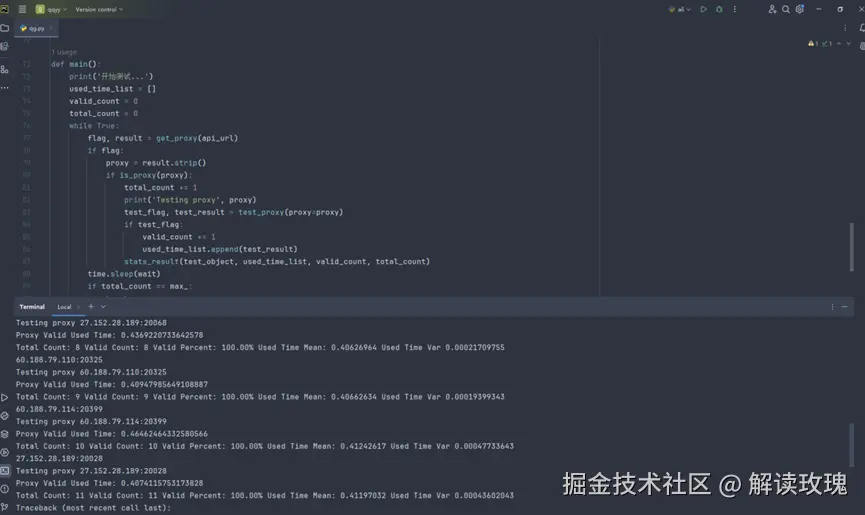Click the stats_result function call
Viewport: 865px width, 515px height.
(x=151, y=261)
